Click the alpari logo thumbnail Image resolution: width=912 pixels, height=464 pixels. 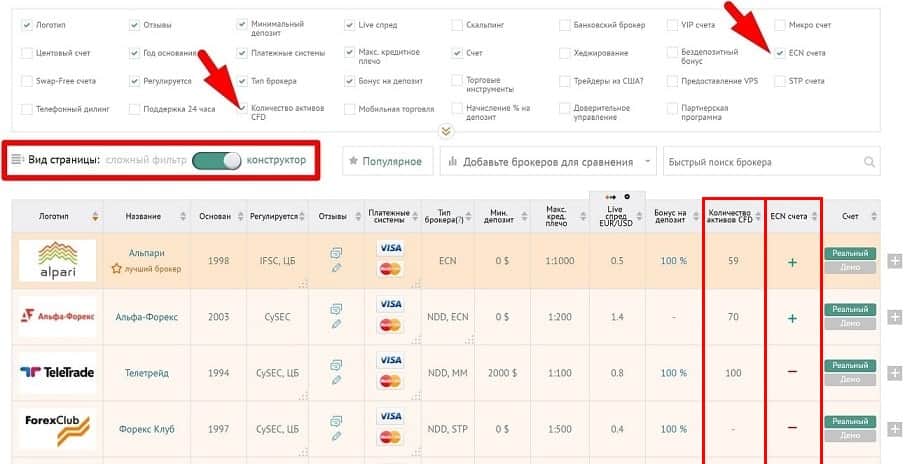point(58,260)
